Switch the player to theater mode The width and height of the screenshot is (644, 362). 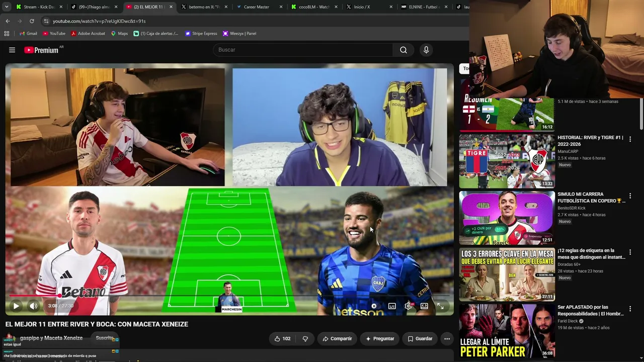point(424,306)
